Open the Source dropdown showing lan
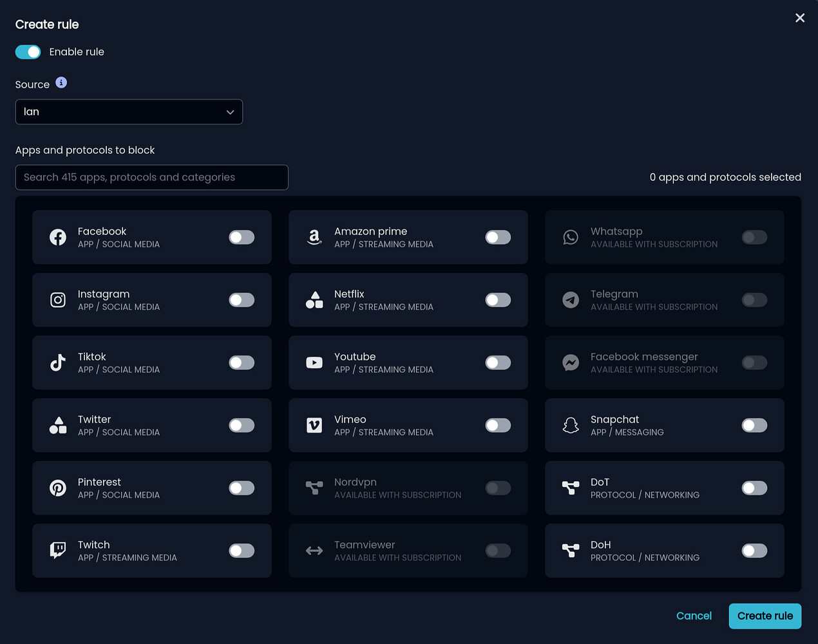Image resolution: width=818 pixels, height=644 pixels. (129, 111)
